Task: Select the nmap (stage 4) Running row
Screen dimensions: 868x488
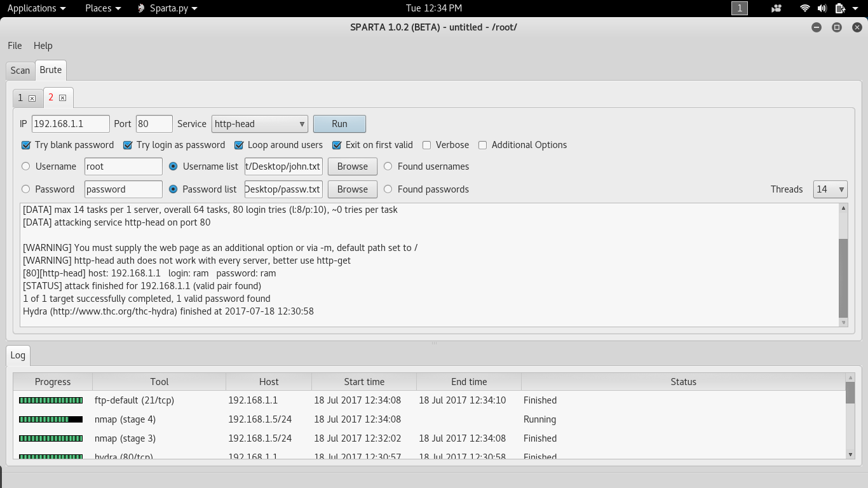Action: click(x=430, y=419)
